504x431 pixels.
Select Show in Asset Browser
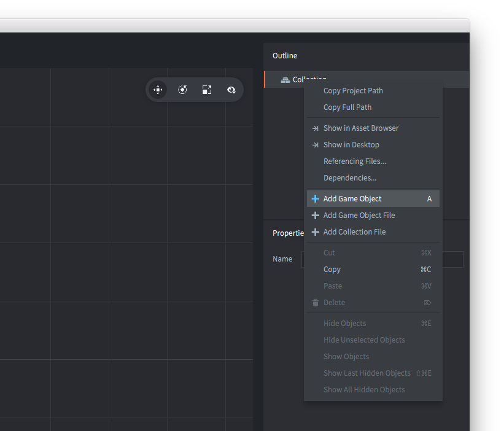point(361,128)
